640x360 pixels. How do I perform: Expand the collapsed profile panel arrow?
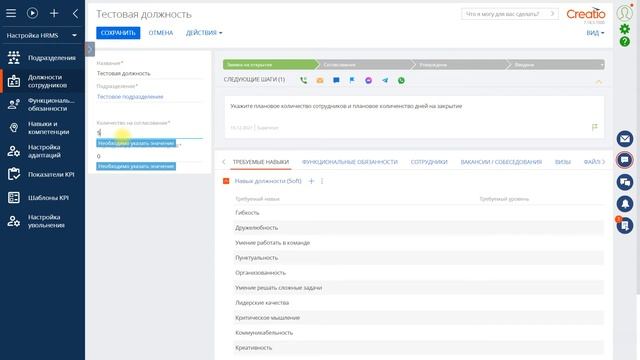pyautogui.click(x=90, y=49)
